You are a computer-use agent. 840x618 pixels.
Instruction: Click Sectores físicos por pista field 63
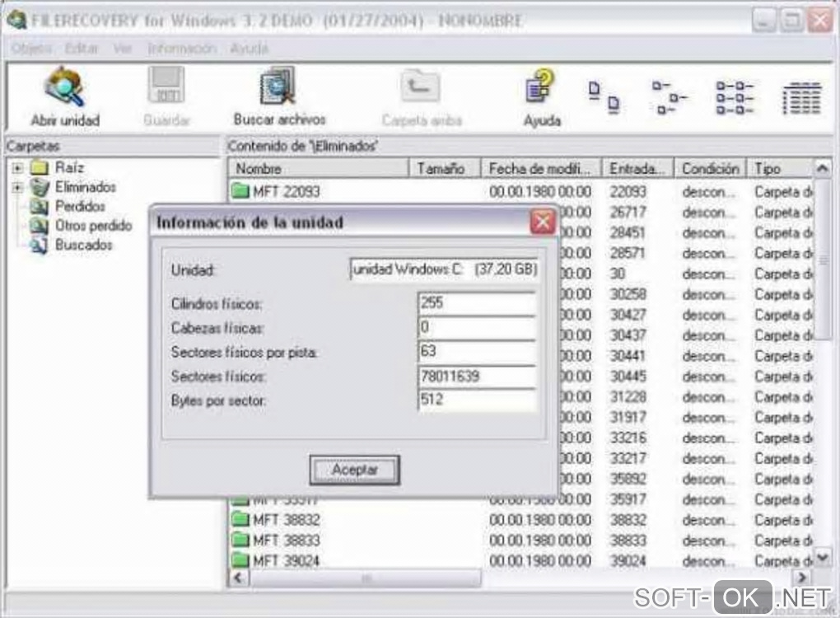point(476,352)
